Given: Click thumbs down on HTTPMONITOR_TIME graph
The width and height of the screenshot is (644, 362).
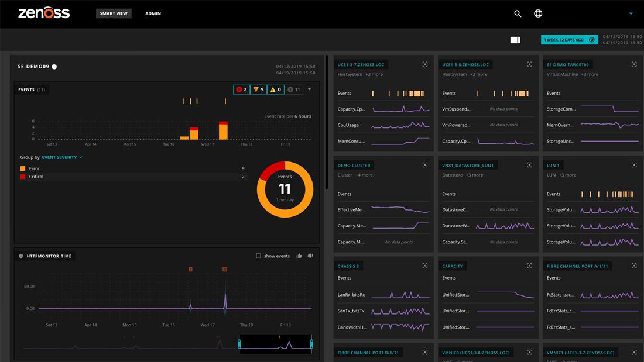Looking at the screenshot, I should coord(310,256).
